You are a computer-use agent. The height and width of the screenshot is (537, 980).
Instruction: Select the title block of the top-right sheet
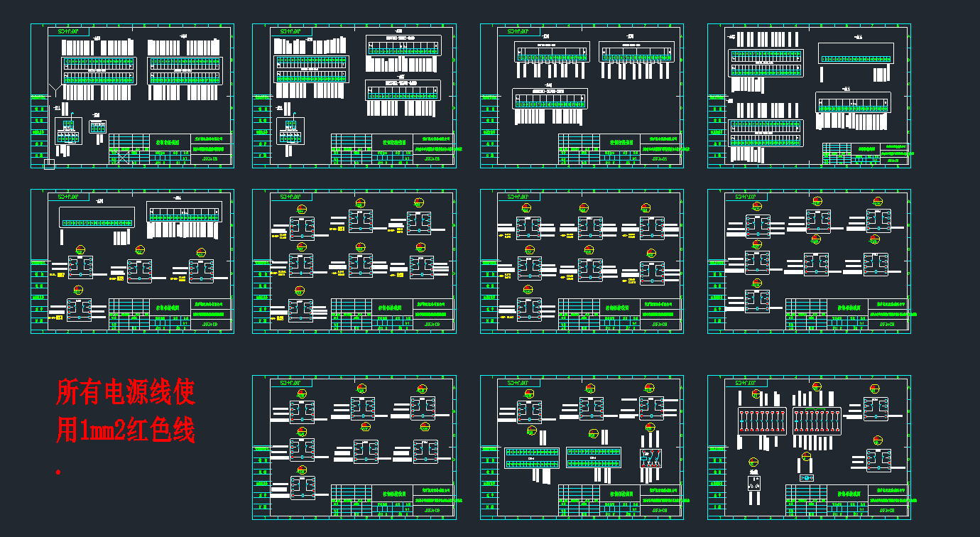pyautogui.click(x=865, y=154)
